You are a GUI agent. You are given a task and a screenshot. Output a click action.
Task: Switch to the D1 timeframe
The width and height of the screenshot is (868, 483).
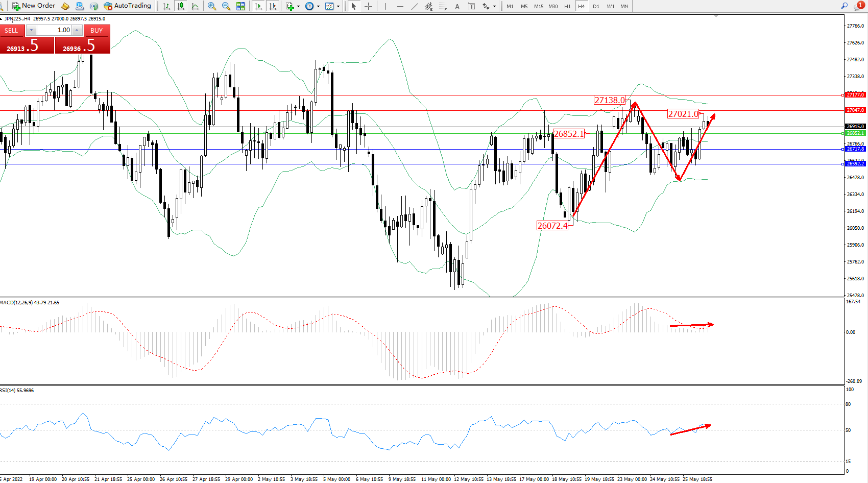tap(596, 6)
